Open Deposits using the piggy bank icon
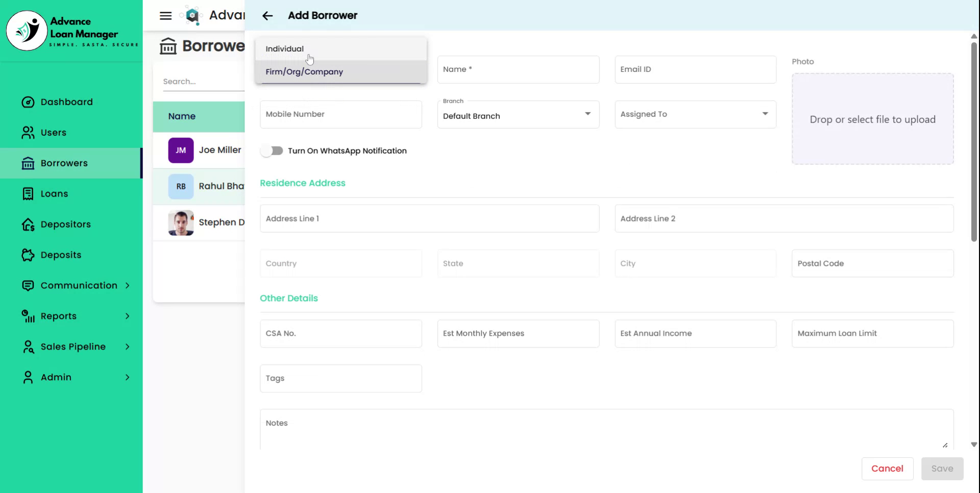980x493 pixels. tap(28, 255)
